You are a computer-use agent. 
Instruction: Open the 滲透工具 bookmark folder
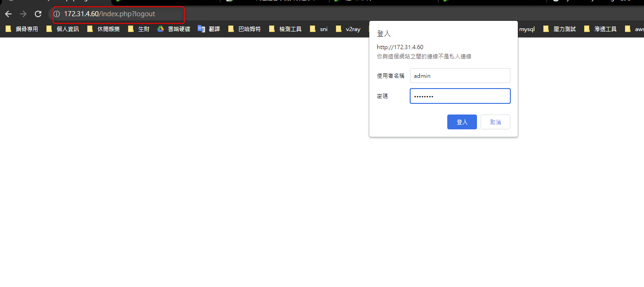point(600,29)
